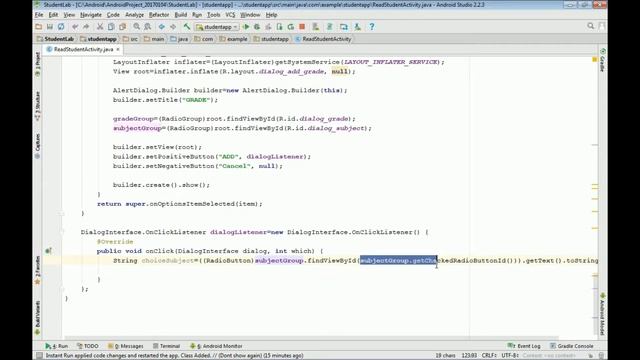Image resolution: width=640 pixels, height=360 pixels.
Task: Click the Save All toolbar icon
Action: point(50,27)
